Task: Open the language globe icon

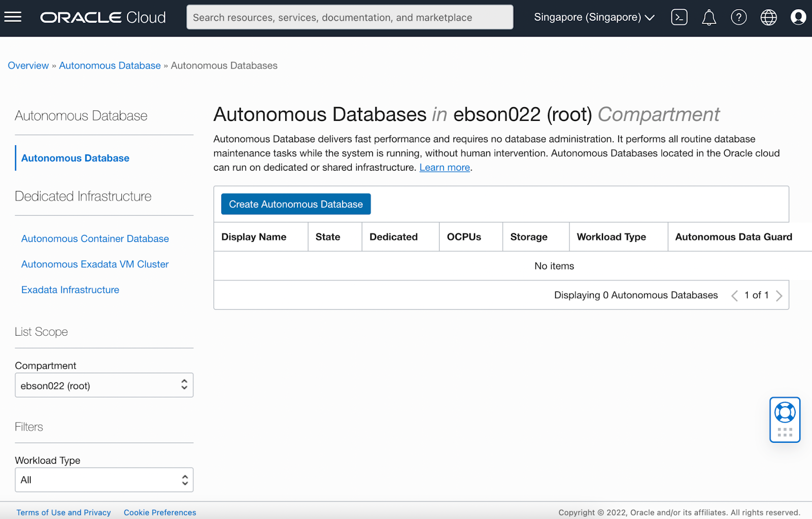Action: pyautogui.click(x=769, y=17)
